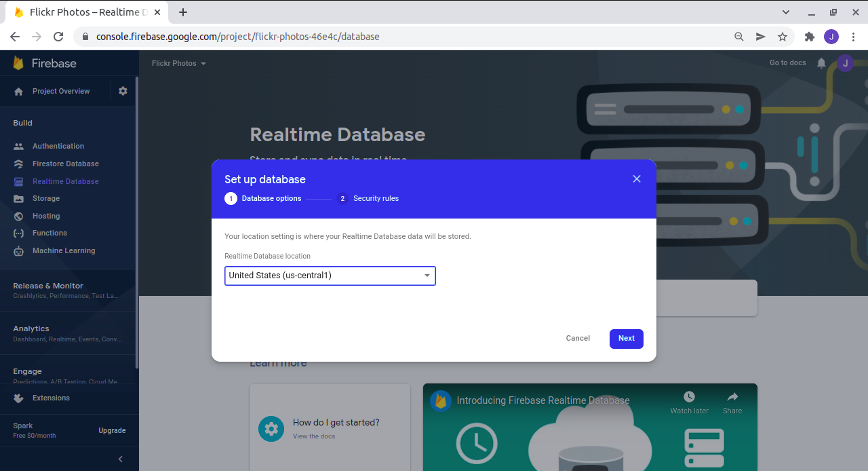Click the share page arrow icon
Image resolution: width=868 pixels, height=471 pixels.
[x=761, y=37]
